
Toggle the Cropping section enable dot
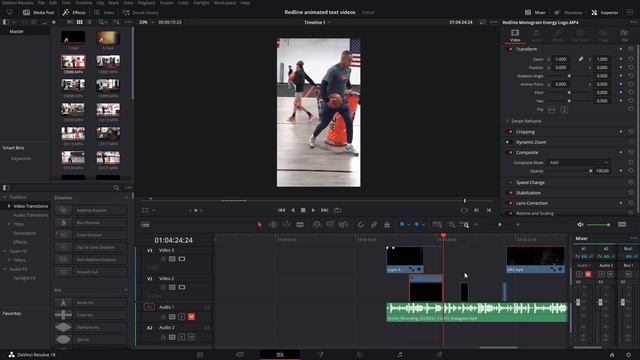point(510,132)
